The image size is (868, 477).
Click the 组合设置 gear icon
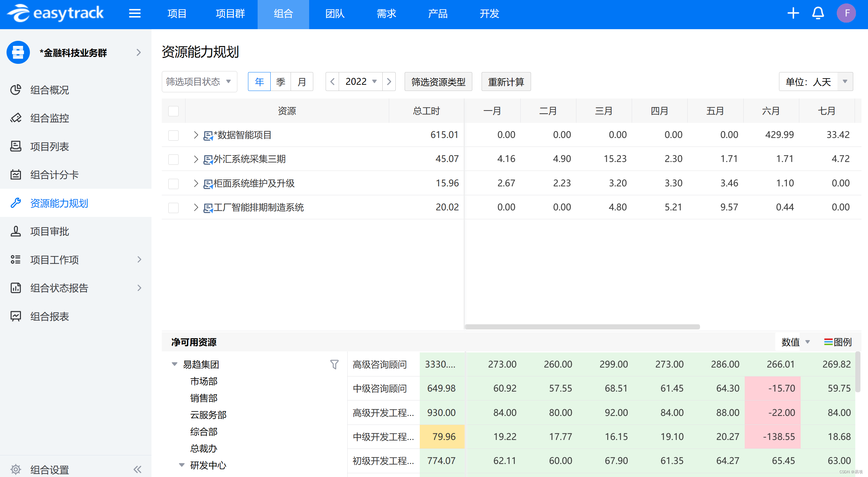(16, 469)
